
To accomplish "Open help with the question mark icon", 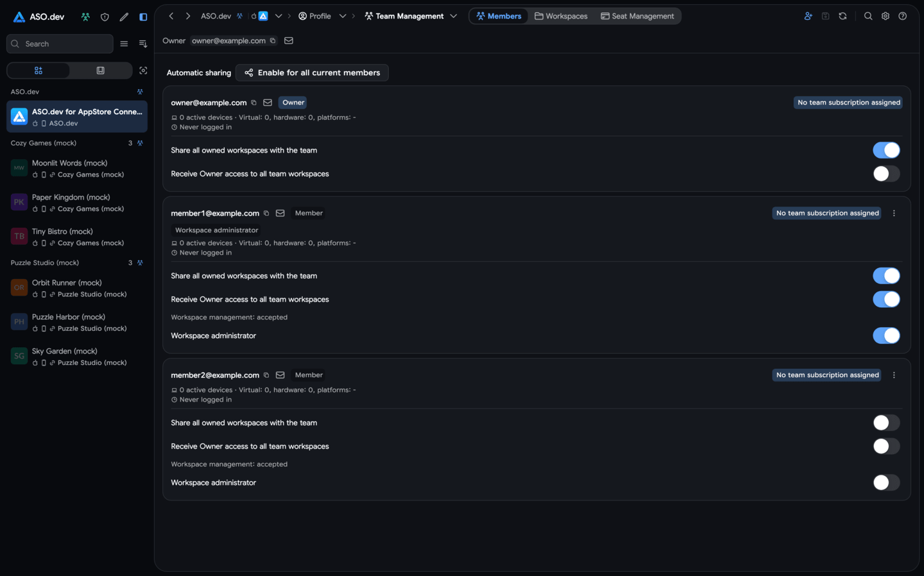I will (x=903, y=16).
